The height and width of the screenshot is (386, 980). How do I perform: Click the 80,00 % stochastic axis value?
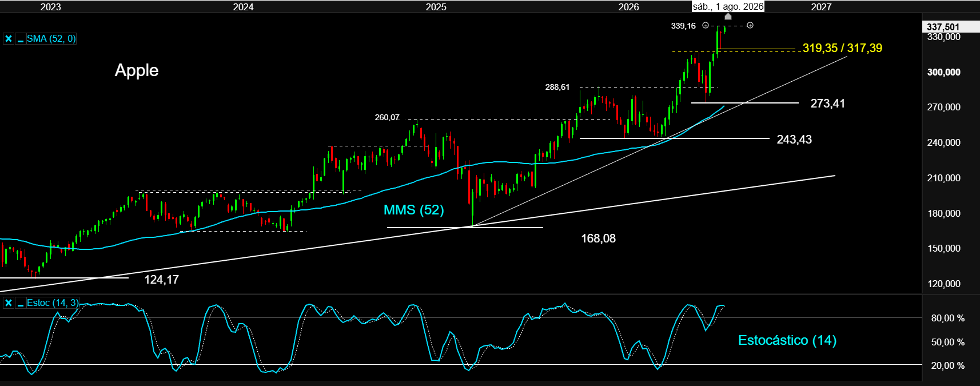pos(948,319)
